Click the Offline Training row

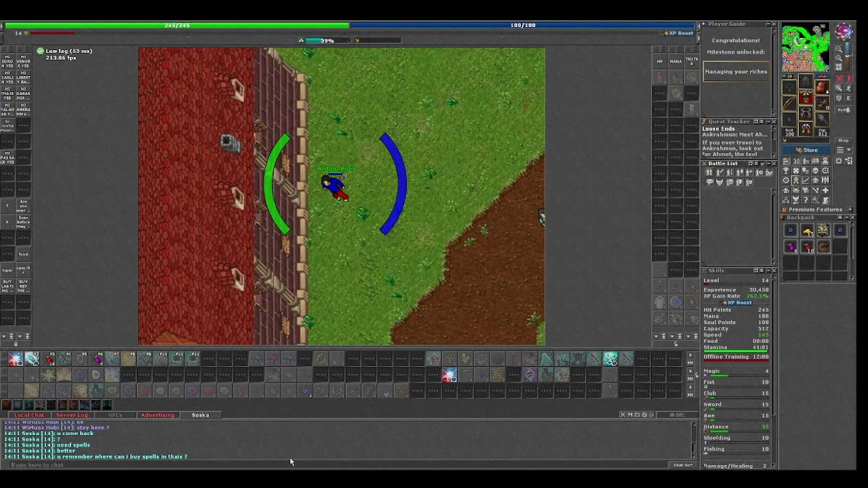tap(736, 357)
